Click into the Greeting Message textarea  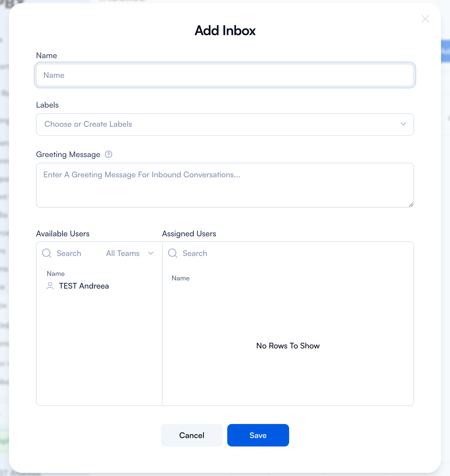point(225,185)
